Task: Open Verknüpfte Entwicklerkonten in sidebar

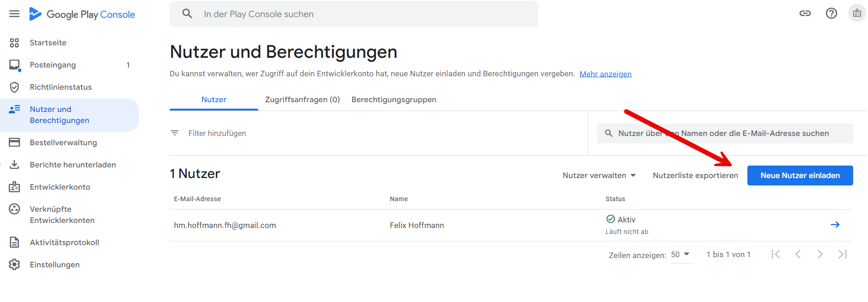Action: tap(69, 215)
